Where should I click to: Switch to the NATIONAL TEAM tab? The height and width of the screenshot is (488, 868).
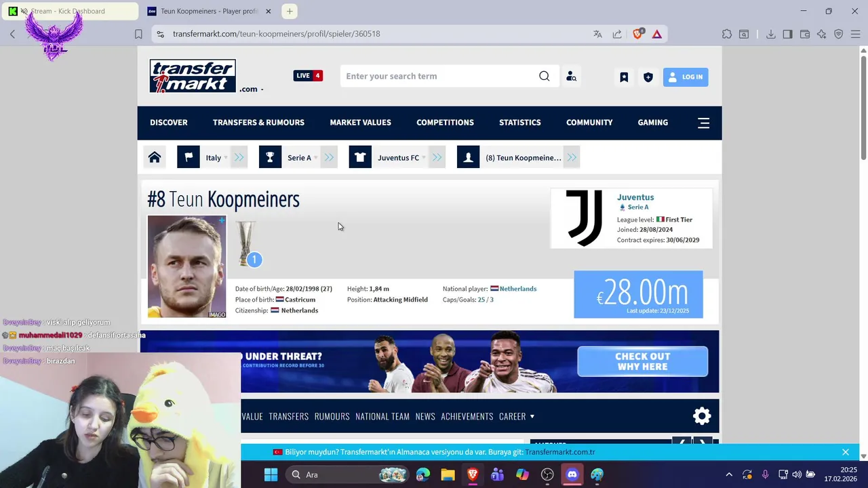click(x=382, y=416)
